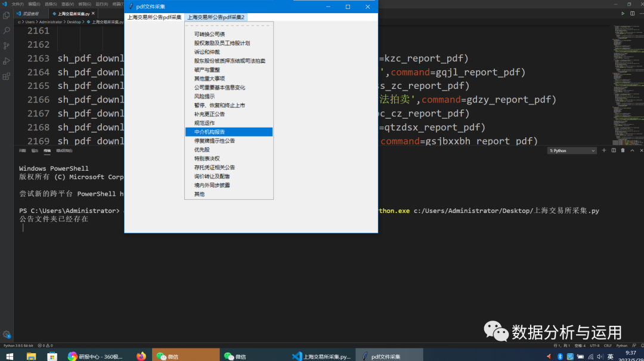Switch to the 360 browser 研报中心 window
644x361 pixels.
(x=96, y=356)
